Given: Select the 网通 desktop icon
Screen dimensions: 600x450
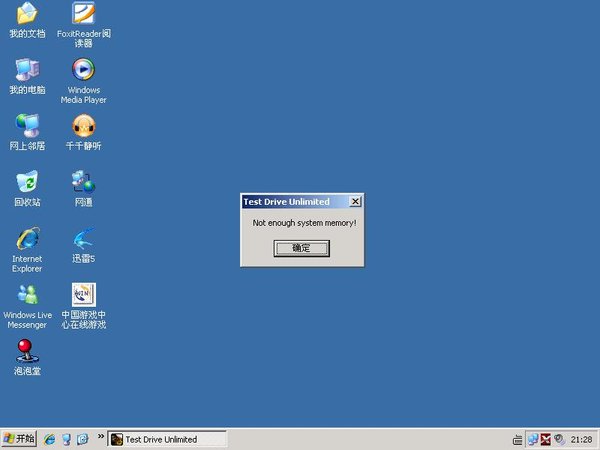Looking at the screenshot, I should 83,182.
